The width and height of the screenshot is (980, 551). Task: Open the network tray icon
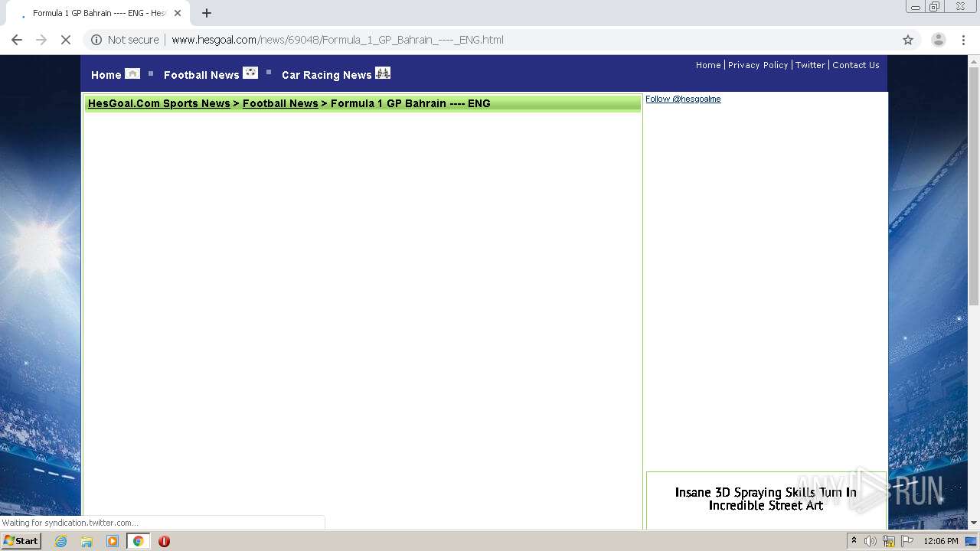889,541
